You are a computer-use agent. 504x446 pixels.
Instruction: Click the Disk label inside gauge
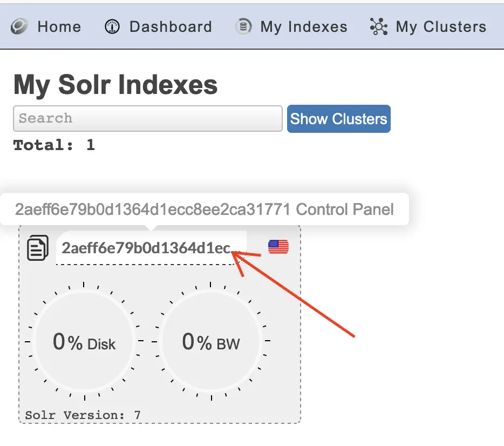[101, 344]
